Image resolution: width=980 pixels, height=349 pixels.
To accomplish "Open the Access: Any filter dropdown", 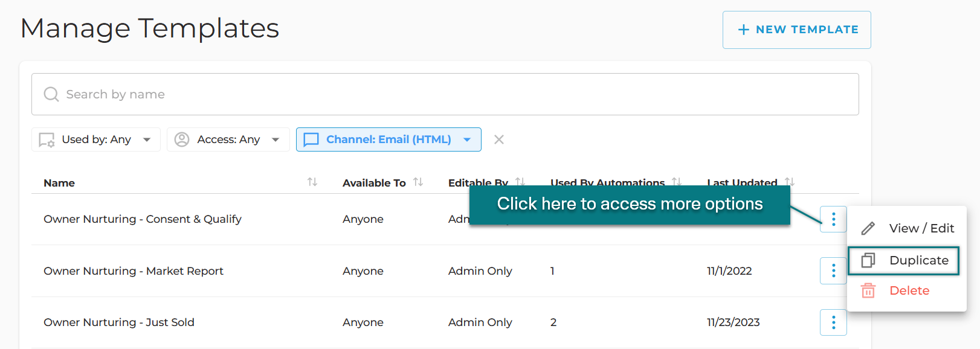I will point(228,139).
